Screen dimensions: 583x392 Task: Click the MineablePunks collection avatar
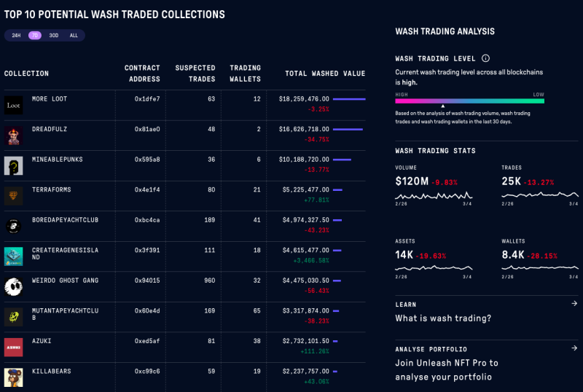click(x=13, y=166)
